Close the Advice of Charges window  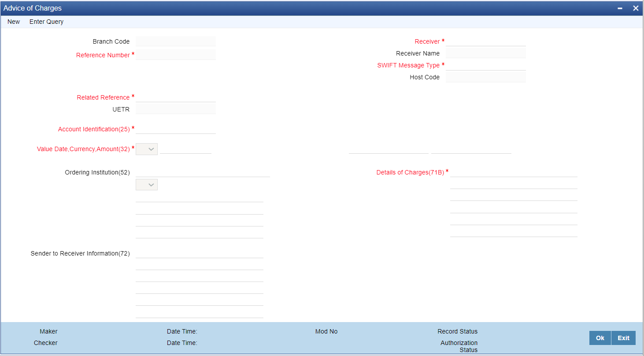click(x=636, y=8)
